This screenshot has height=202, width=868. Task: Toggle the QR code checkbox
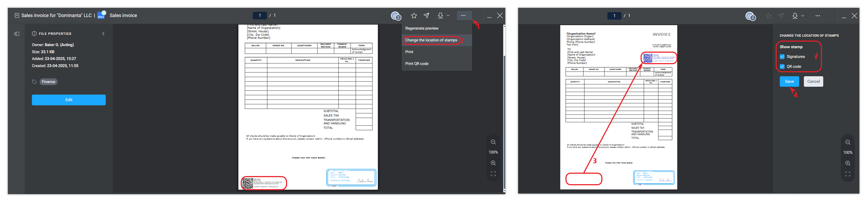[782, 67]
